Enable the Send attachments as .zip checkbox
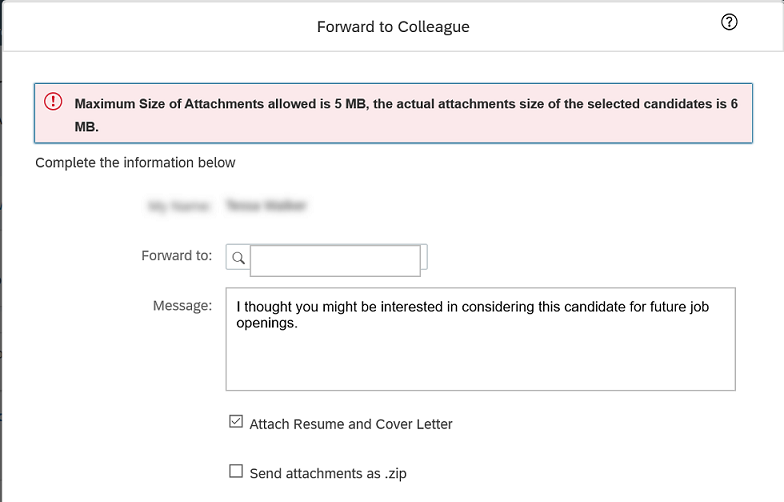784x502 pixels. (236, 471)
